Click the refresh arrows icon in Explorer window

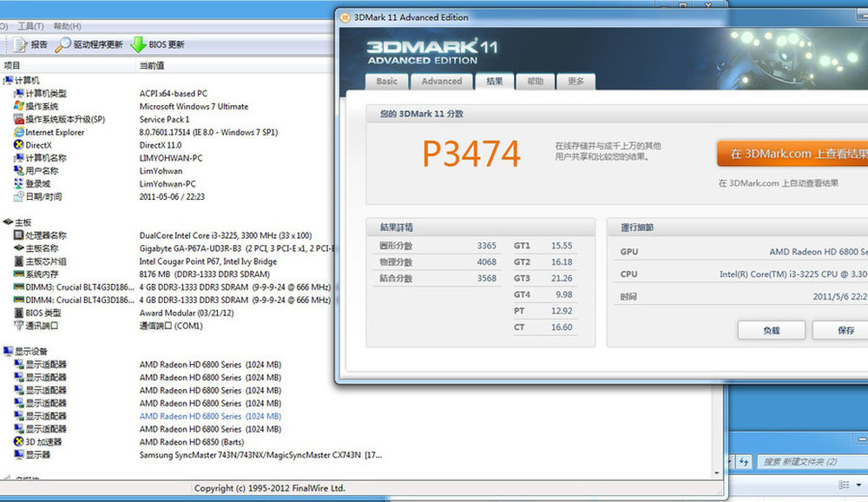(744, 461)
